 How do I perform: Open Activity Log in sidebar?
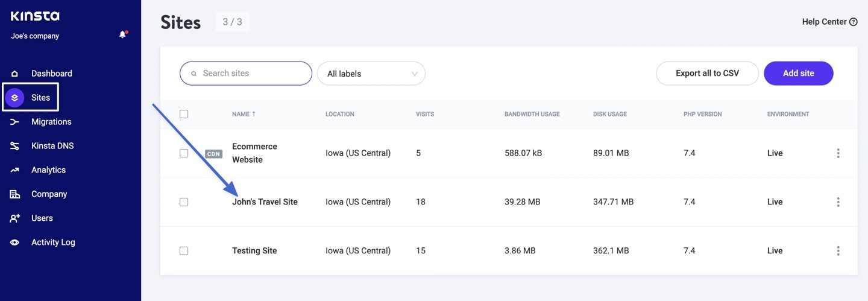click(x=53, y=242)
